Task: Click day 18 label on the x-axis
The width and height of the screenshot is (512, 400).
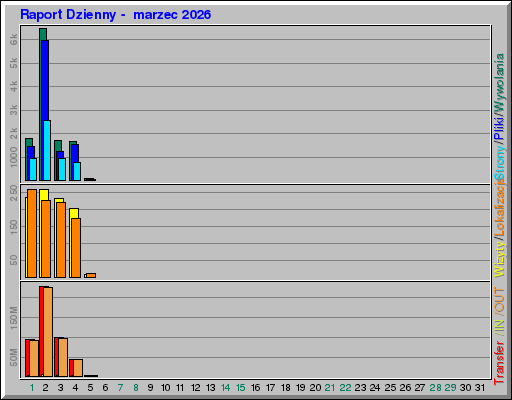Action: click(x=286, y=388)
